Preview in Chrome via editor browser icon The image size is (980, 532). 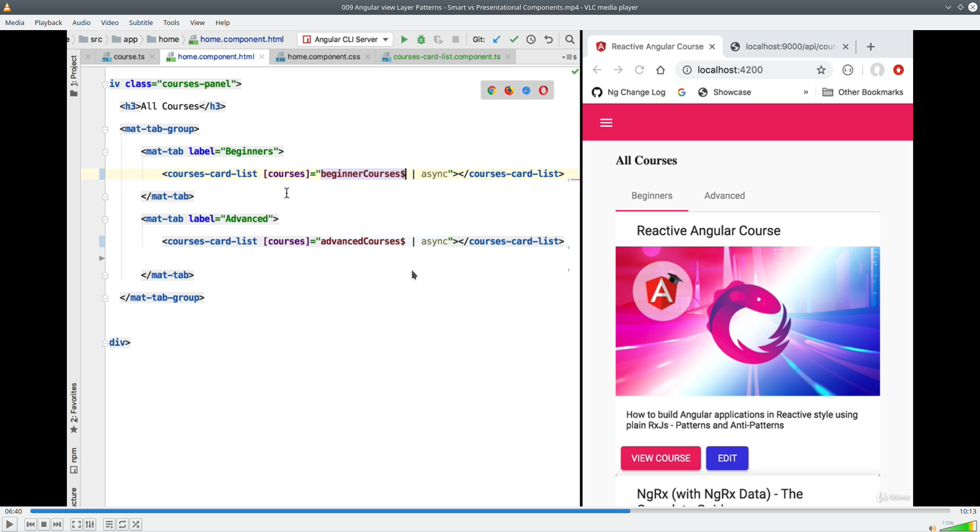(x=492, y=90)
